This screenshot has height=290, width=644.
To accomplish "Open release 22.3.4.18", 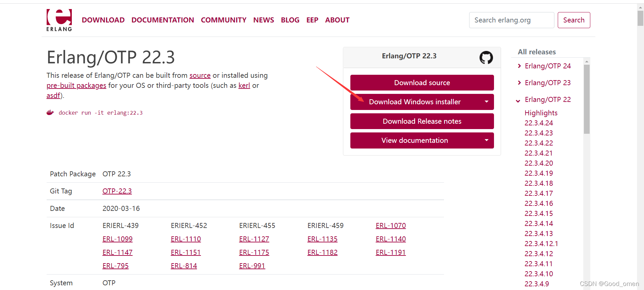I will pyautogui.click(x=539, y=183).
